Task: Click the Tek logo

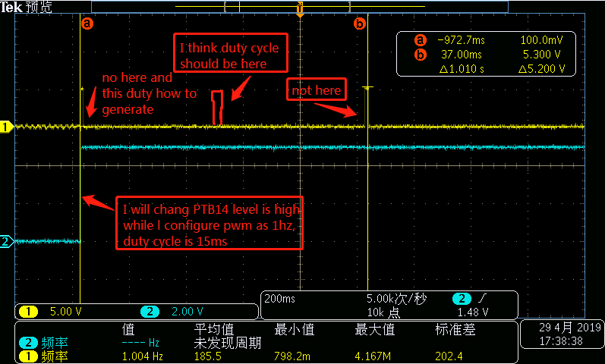Action: [11, 7]
